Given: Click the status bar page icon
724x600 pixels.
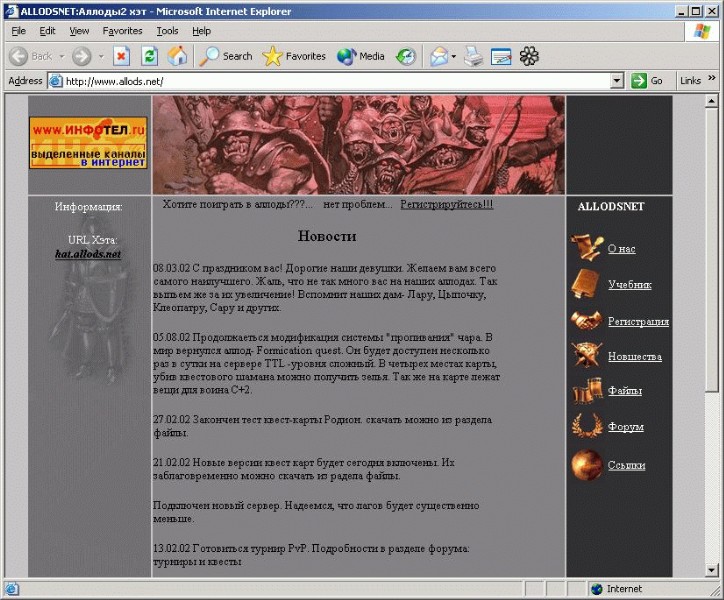Looking at the screenshot, I should [x=12, y=589].
